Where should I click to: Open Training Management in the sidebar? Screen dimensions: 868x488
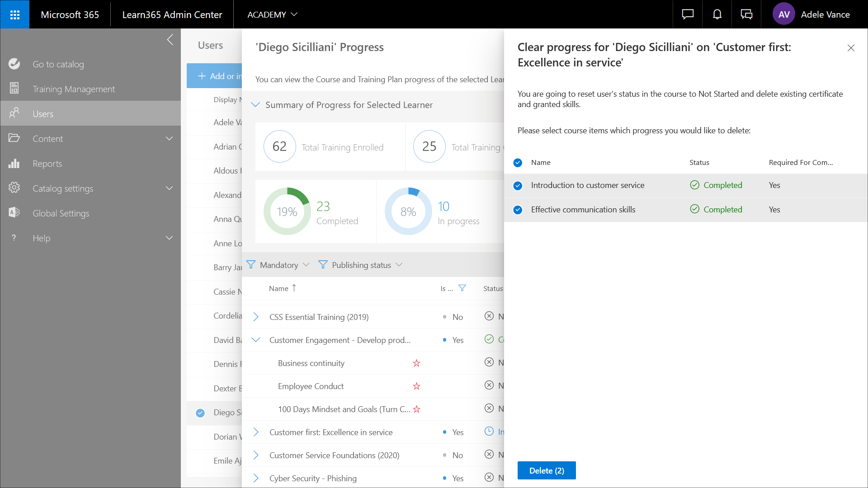74,89
